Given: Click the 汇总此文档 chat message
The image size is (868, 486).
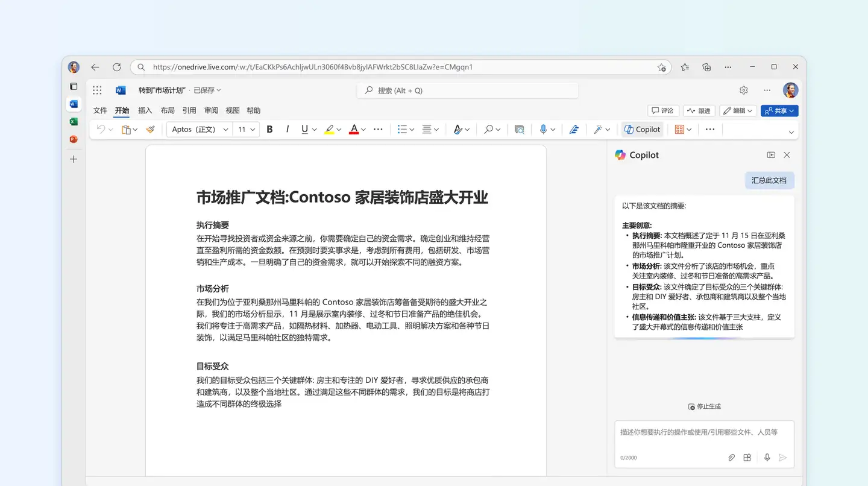Looking at the screenshot, I should tap(769, 180).
